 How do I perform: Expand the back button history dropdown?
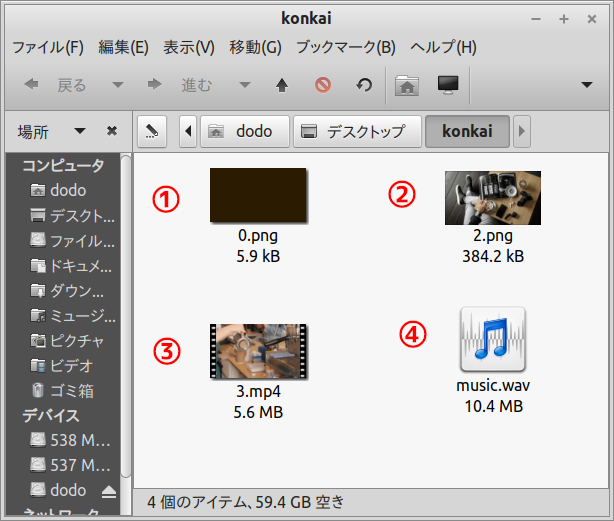(118, 86)
